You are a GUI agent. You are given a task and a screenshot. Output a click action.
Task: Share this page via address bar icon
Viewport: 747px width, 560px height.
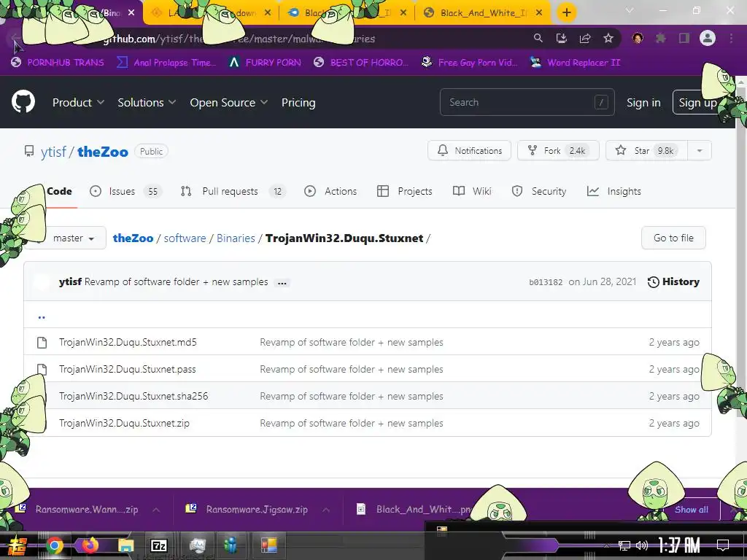[584, 38]
